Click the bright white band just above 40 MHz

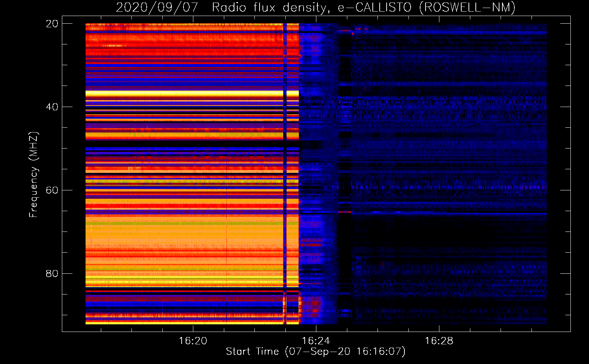192,93
